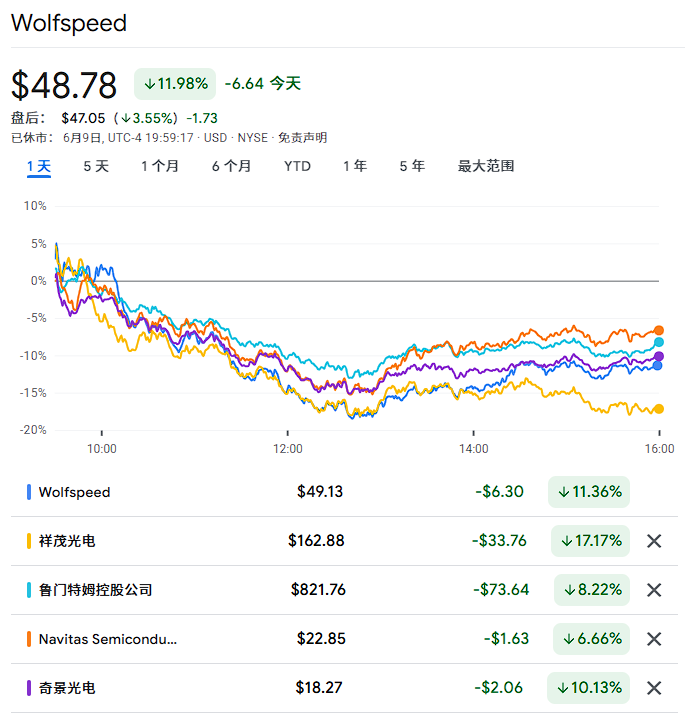
Task: Switch chart to 1 年 range
Action: point(355,166)
